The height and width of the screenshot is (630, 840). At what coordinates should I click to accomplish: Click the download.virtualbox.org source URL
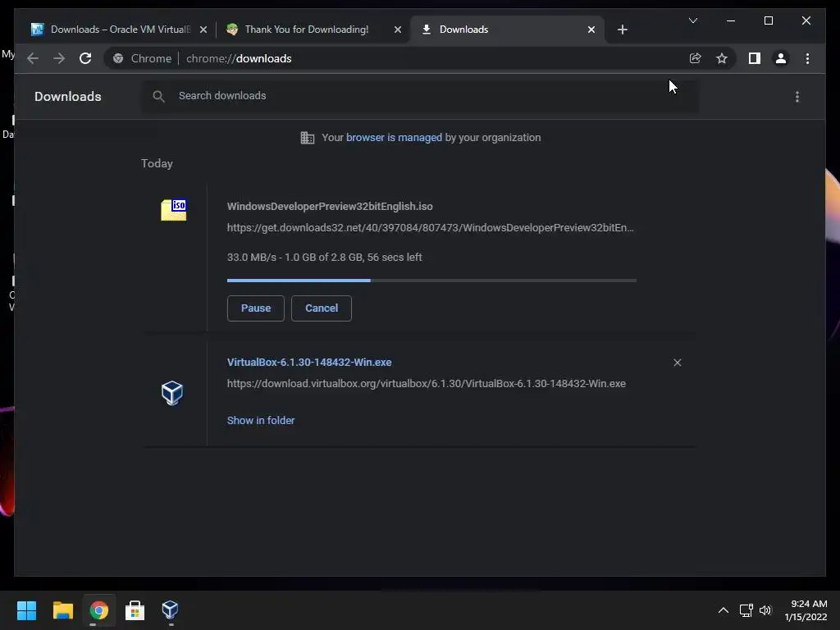click(427, 384)
